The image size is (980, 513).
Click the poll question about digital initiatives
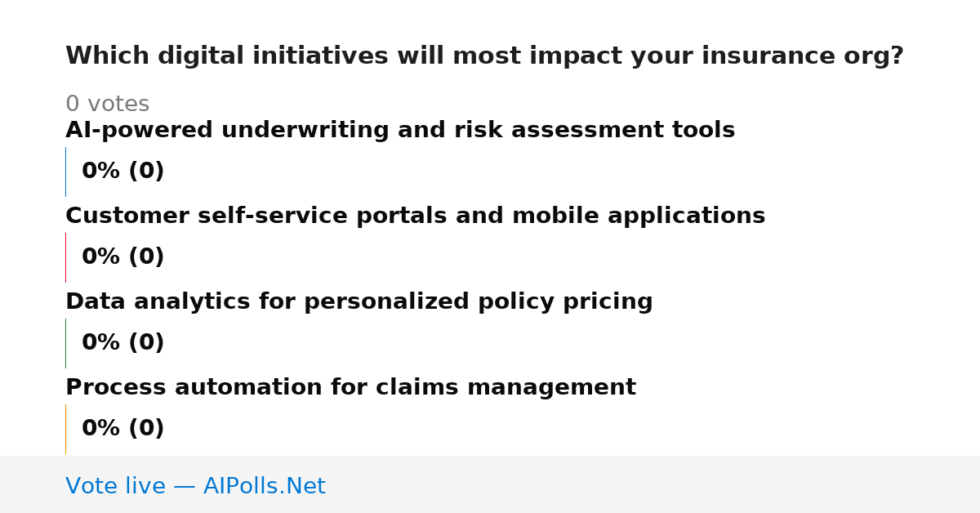click(x=484, y=56)
